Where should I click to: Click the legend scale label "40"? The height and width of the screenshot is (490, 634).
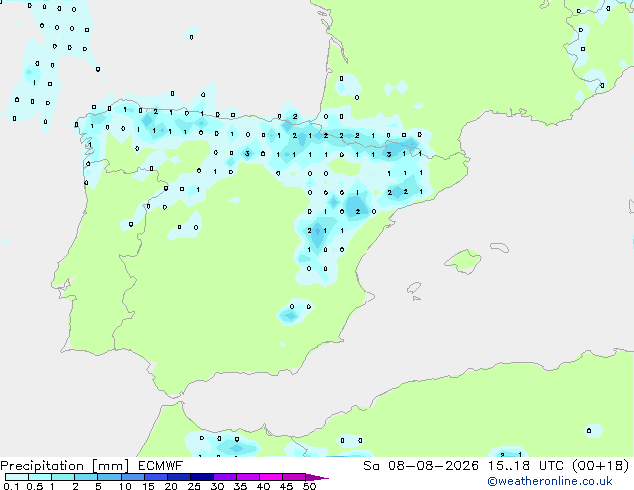[x=263, y=486]
